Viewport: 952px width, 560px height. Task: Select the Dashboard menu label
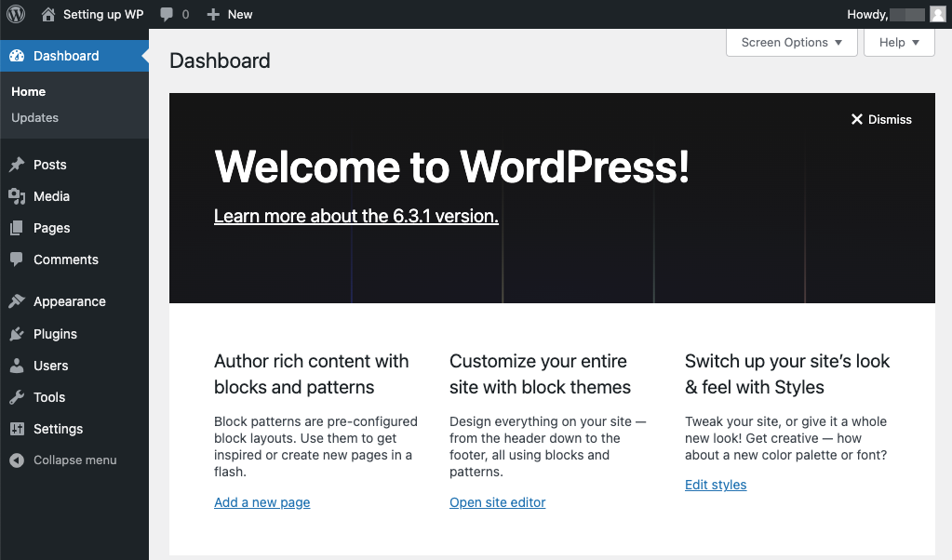(x=66, y=56)
